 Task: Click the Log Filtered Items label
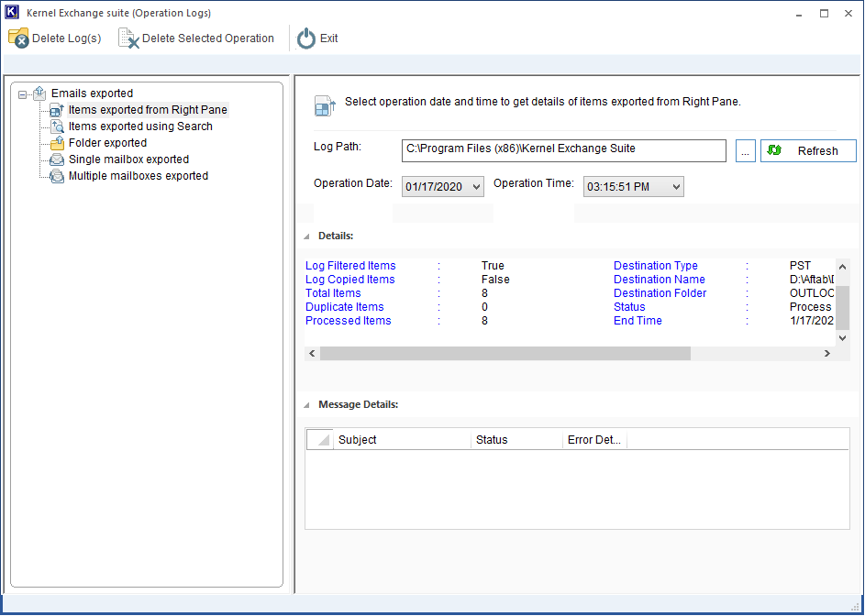coord(350,266)
